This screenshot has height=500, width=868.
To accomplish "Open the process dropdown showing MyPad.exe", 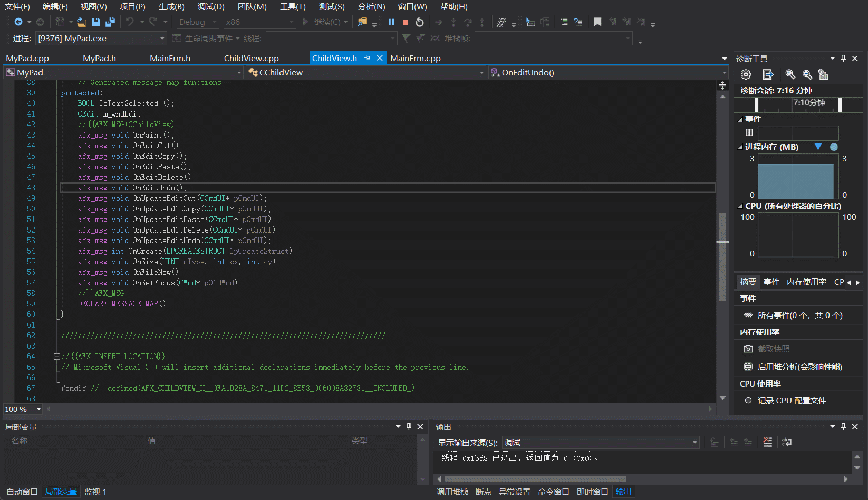I will click(162, 39).
